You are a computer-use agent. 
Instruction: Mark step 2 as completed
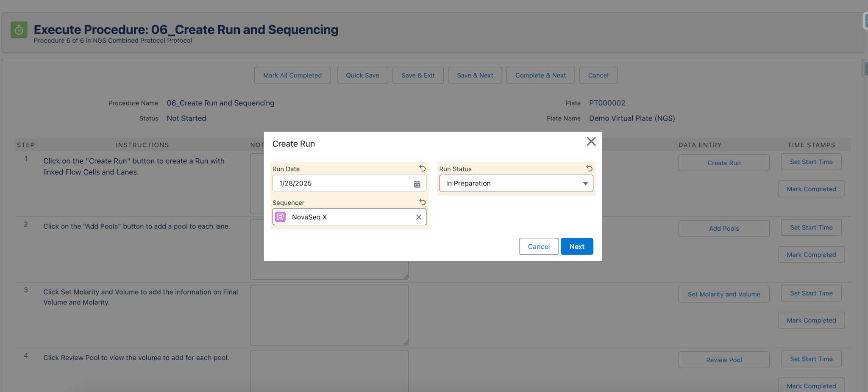(x=811, y=255)
